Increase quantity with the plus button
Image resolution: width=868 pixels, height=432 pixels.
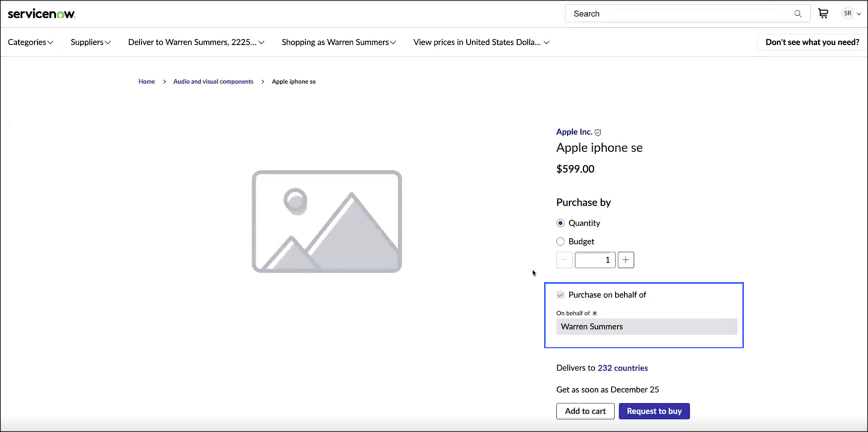pos(625,260)
